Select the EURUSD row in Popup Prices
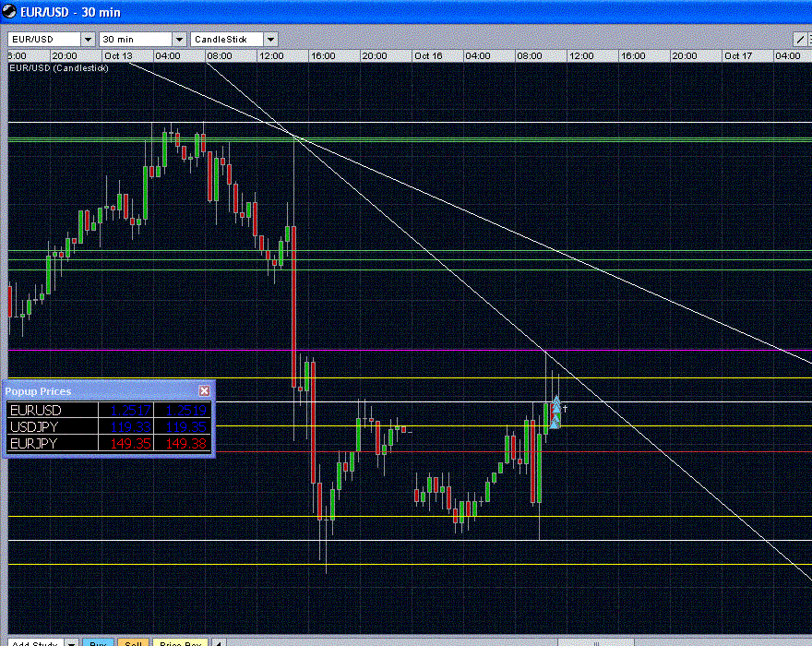 (36, 410)
